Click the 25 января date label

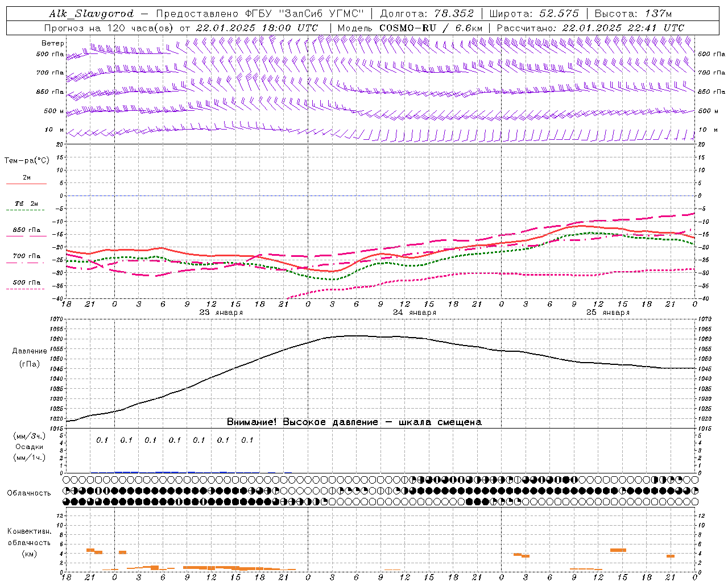(x=608, y=313)
